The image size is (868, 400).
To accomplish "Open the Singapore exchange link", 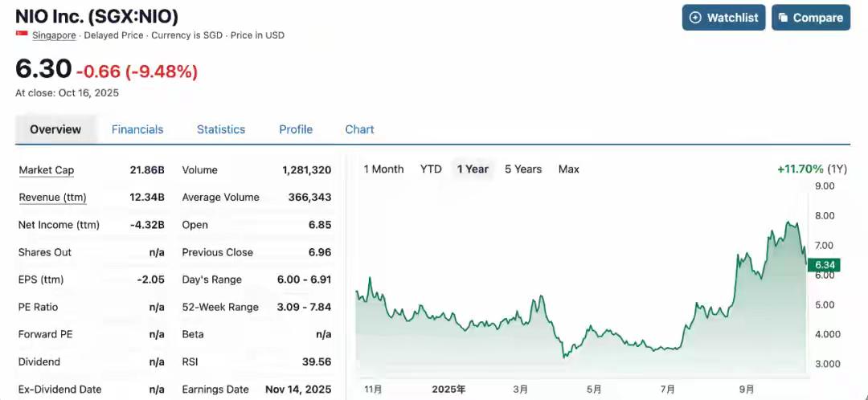I will [x=54, y=35].
